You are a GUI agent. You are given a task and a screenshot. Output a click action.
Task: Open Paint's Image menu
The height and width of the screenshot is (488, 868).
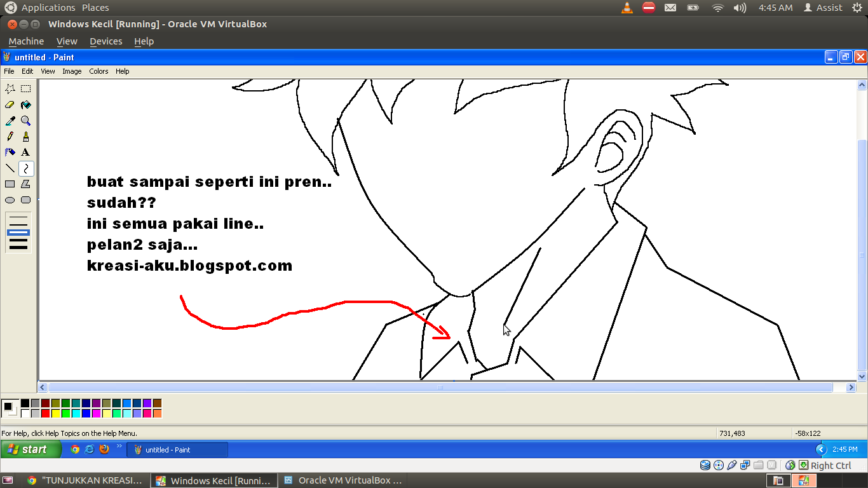[x=72, y=71]
